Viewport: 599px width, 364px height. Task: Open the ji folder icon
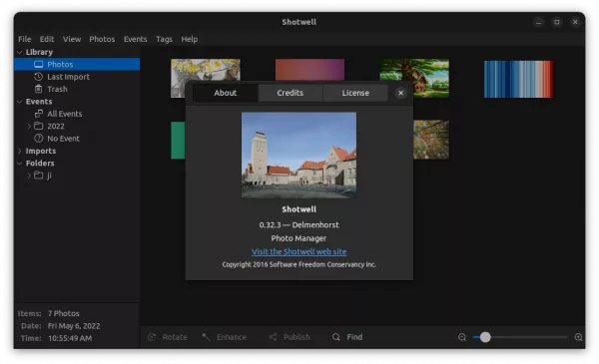pos(39,176)
